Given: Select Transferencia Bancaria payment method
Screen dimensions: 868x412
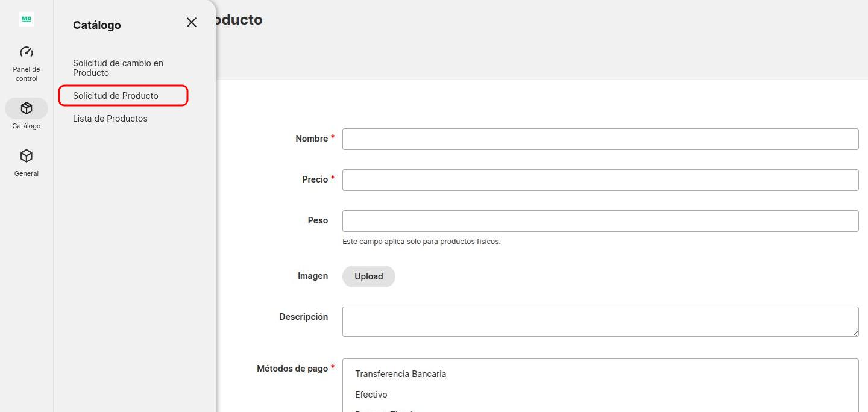Looking at the screenshot, I should pos(401,373).
